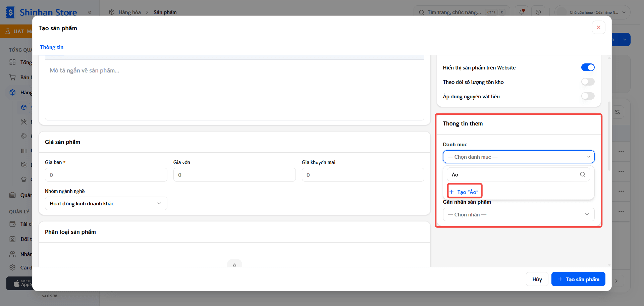Enable Theo dõi số lượng tồn kho toggle
The image size is (644, 306).
pyautogui.click(x=588, y=82)
